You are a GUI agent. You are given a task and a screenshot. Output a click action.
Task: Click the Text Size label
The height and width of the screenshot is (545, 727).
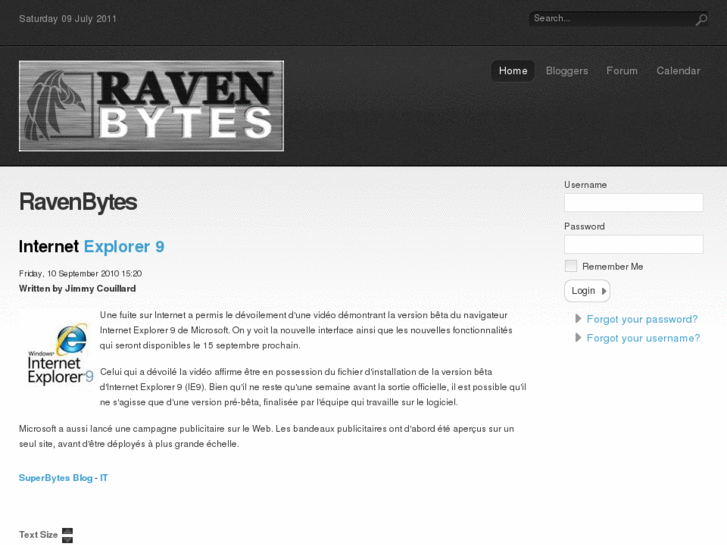point(38,535)
